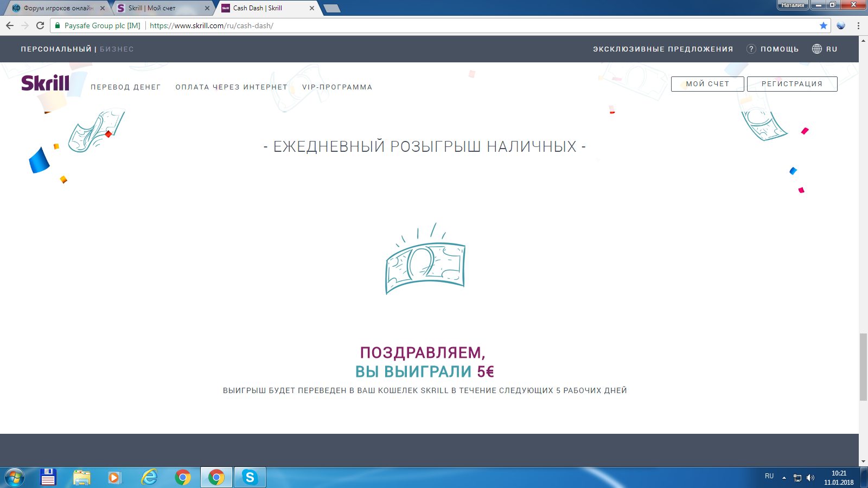The image size is (868, 488).
Task: Bookmark page with the star icon
Action: [823, 25]
